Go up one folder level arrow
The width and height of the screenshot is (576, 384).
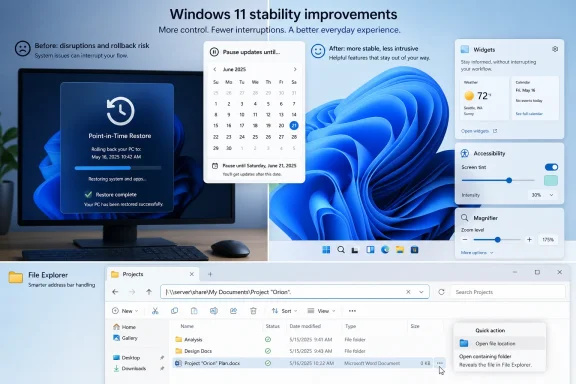coord(149,292)
